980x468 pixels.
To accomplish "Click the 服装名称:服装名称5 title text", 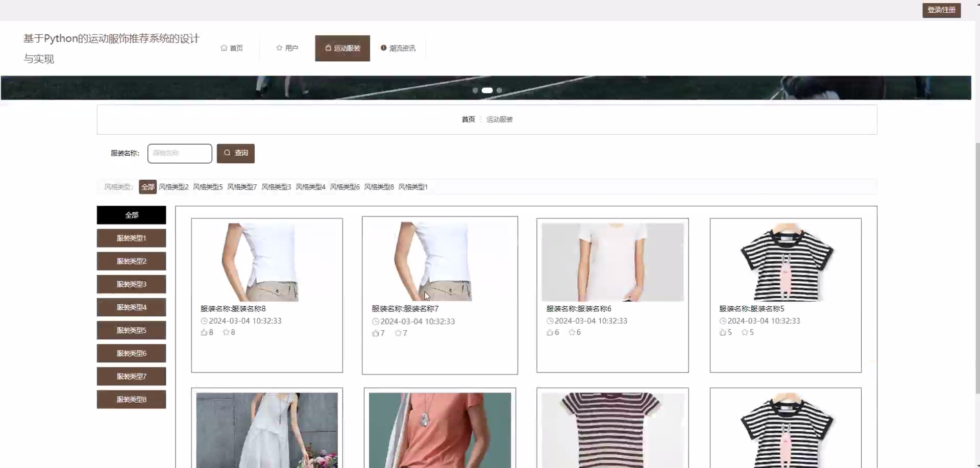I will coord(751,309).
